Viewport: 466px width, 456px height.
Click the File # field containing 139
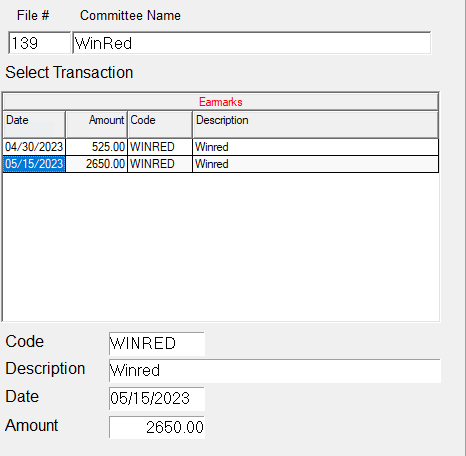40,43
